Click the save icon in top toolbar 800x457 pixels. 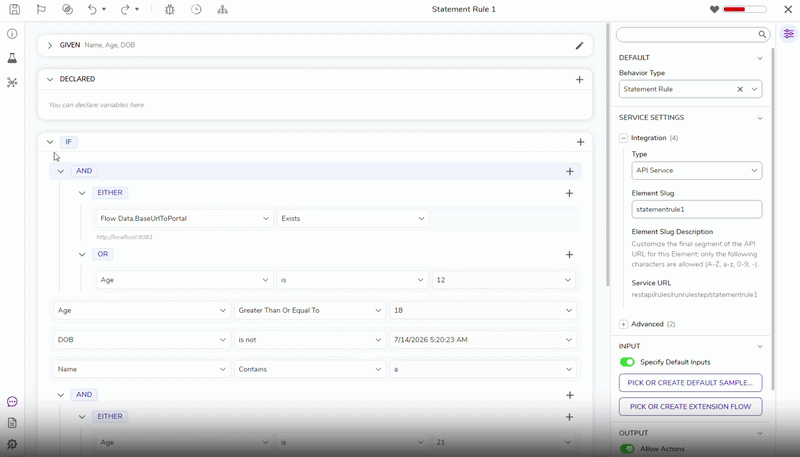pyautogui.click(x=15, y=9)
